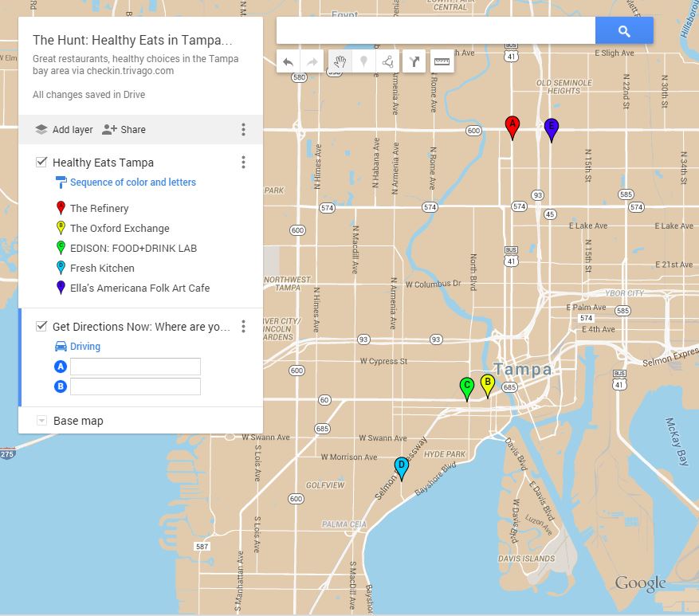
Task: Open Get Directions layer options menu
Action: point(243,326)
